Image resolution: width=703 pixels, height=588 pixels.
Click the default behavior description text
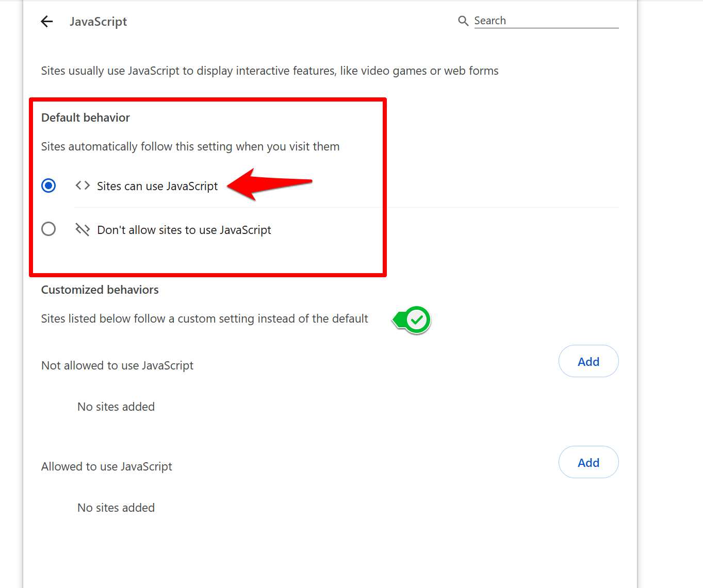click(x=190, y=146)
